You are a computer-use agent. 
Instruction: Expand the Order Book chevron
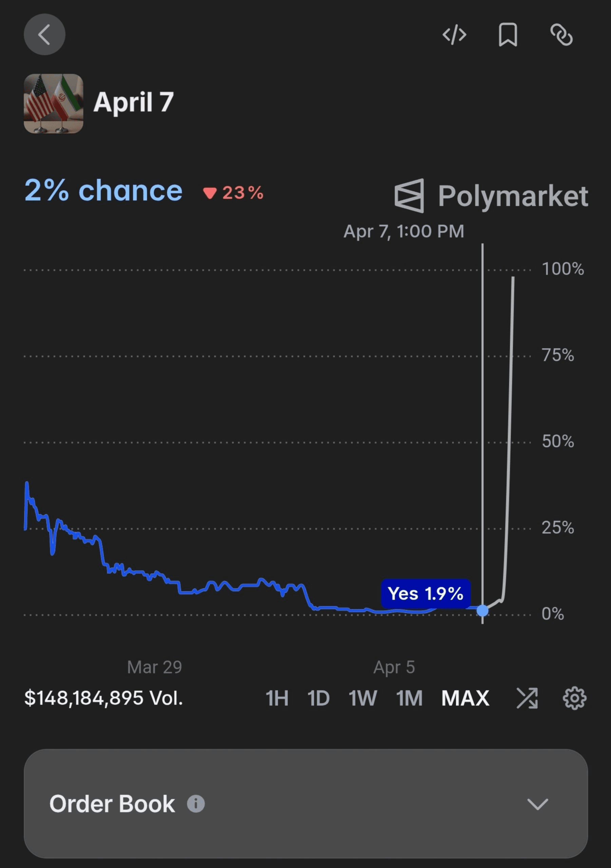[538, 804]
